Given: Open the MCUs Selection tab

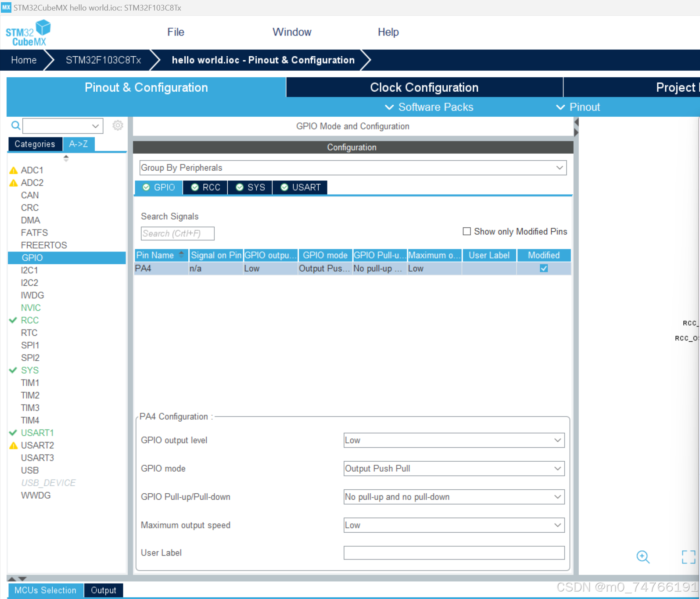Looking at the screenshot, I should click(x=45, y=590).
